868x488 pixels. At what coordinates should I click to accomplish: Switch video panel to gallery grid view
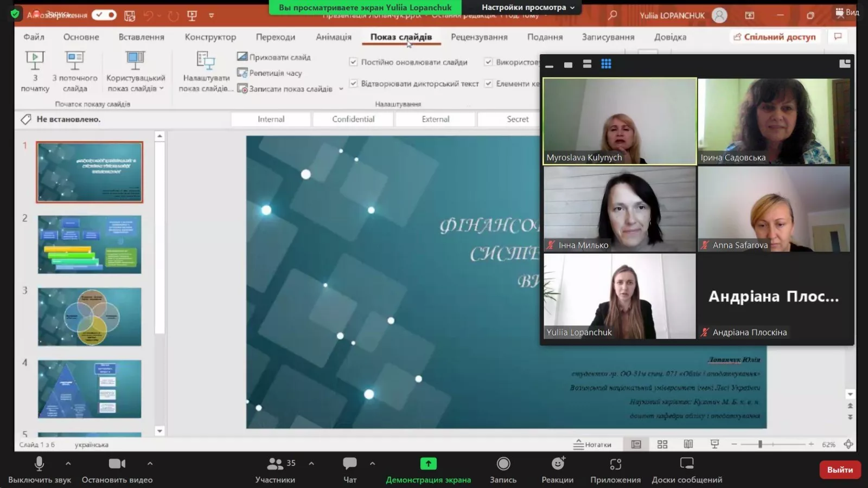(606, 64)
